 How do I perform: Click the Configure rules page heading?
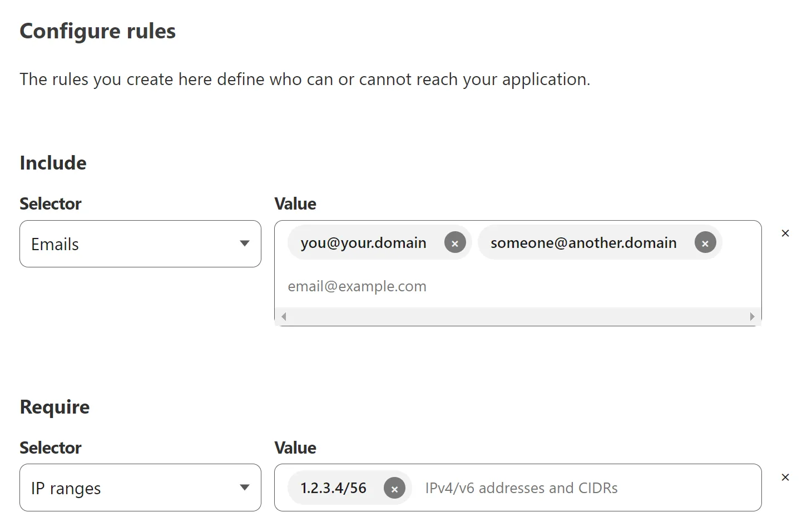tap(97, 31)
